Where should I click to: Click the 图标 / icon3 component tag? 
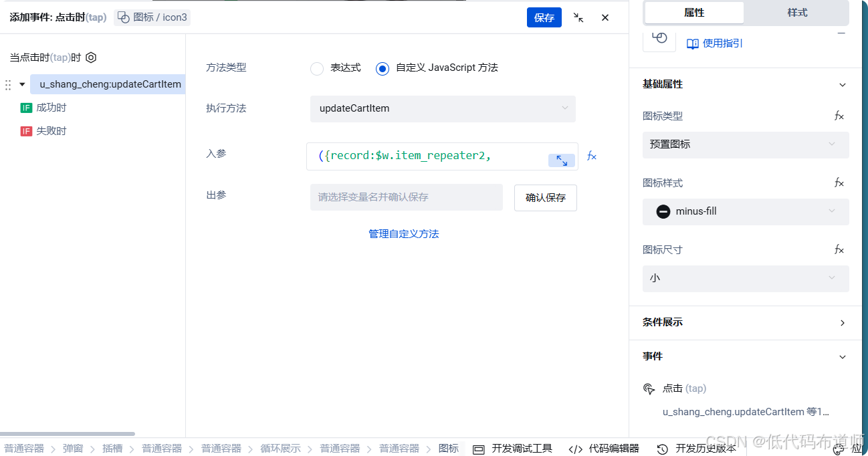[152, 17]
